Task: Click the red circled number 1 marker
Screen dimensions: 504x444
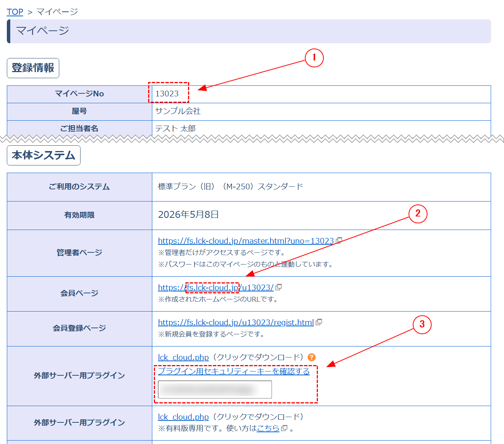Action: point(314,58)
